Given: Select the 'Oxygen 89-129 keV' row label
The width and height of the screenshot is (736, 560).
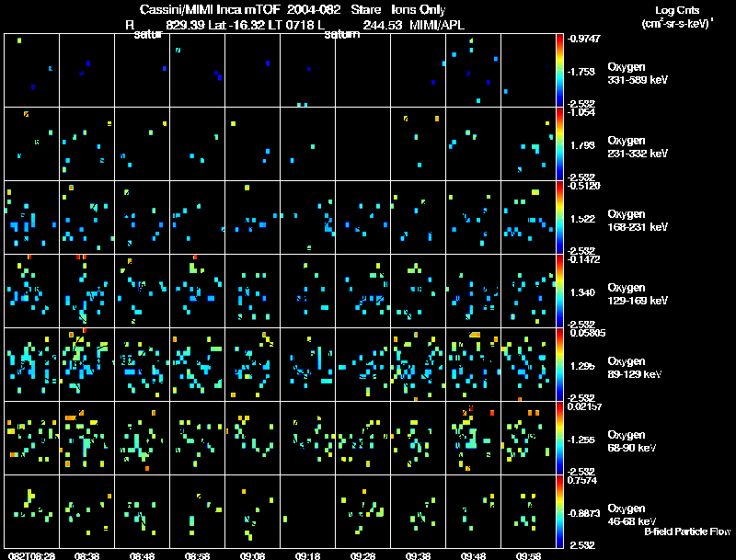Looking at the screenshot, I should [635, 368].
